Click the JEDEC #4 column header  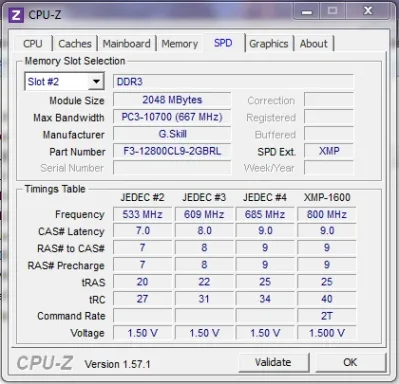(x=265, y=197)
